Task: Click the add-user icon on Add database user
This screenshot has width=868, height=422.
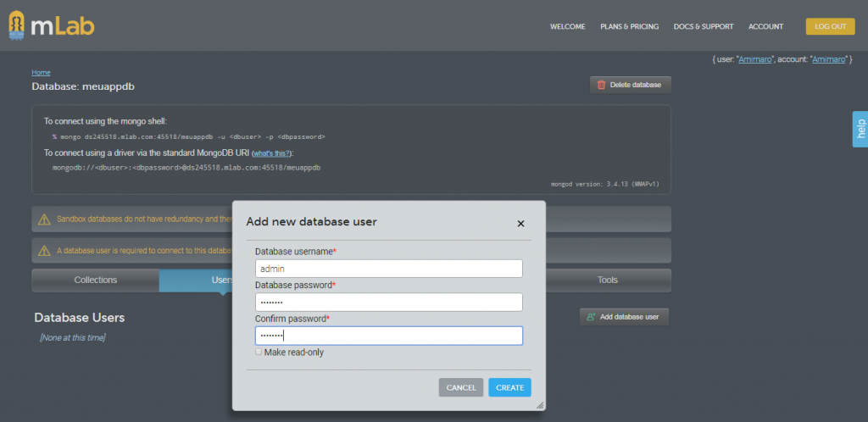Action: (x=591, y=317)
